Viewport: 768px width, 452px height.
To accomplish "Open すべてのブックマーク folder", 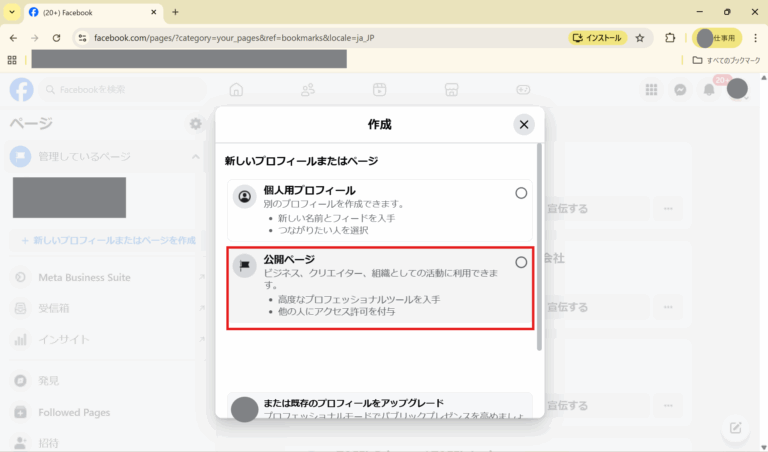I will point(726,60).
